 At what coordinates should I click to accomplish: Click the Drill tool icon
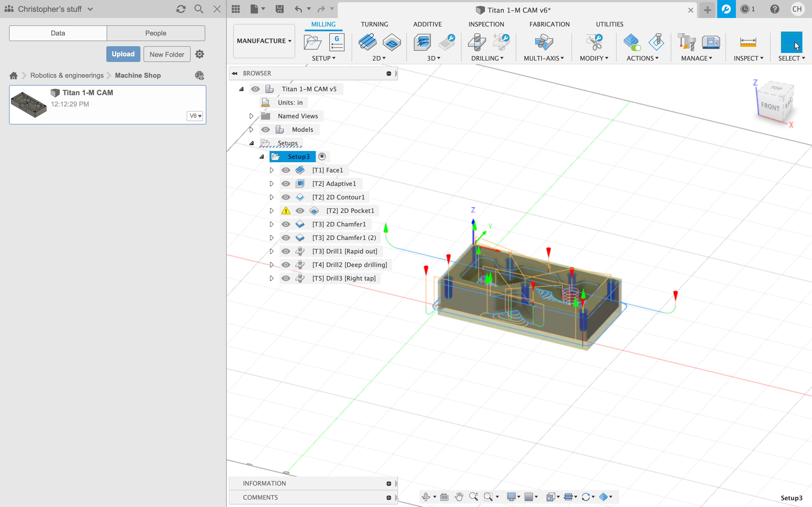(x=476, y=43)
